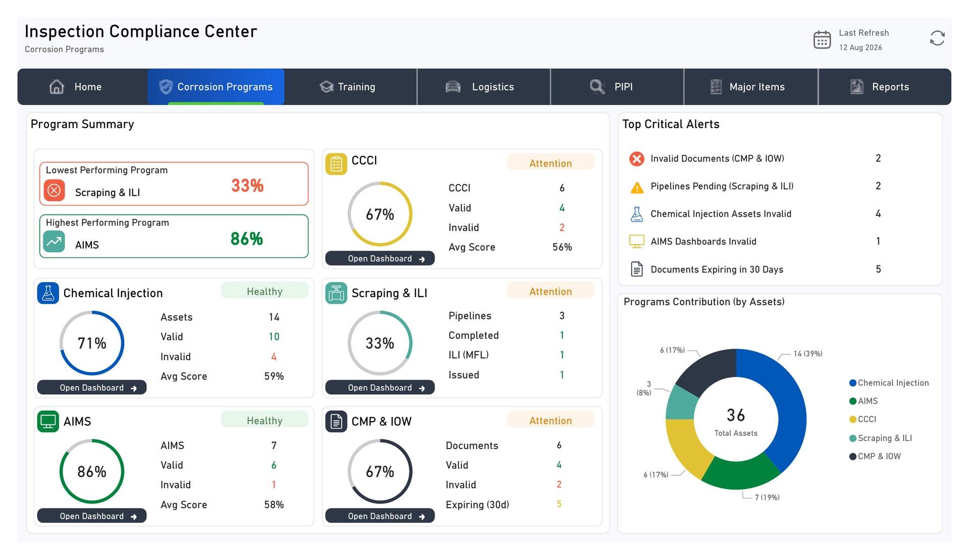Screen dimensions: 969x560
Task: Select the Corrosion Programs tab
Action: (216, 87)
